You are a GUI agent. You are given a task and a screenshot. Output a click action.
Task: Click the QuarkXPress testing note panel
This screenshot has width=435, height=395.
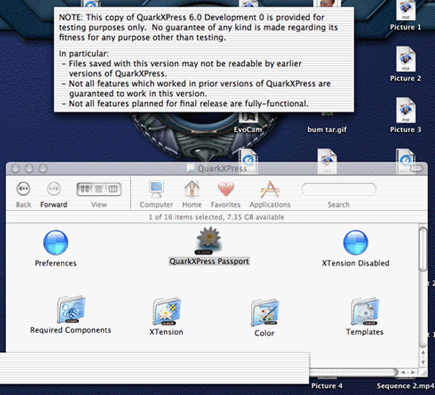click(204, 60)
